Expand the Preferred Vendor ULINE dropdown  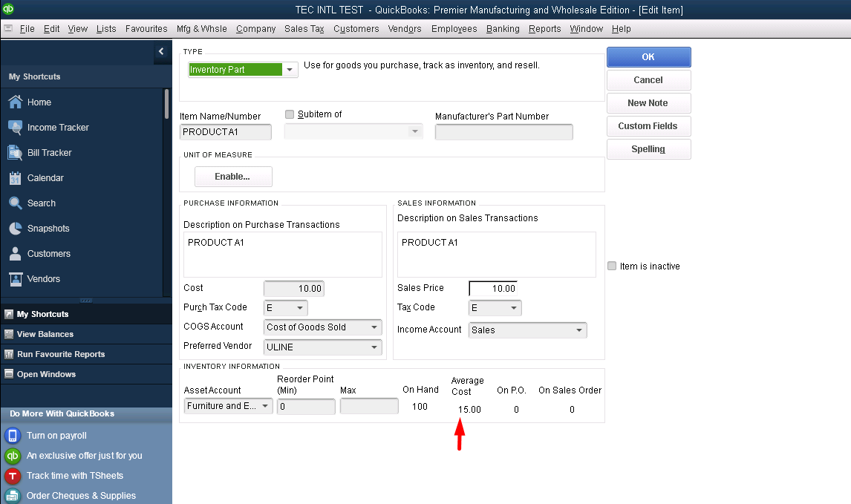(374, 347)
